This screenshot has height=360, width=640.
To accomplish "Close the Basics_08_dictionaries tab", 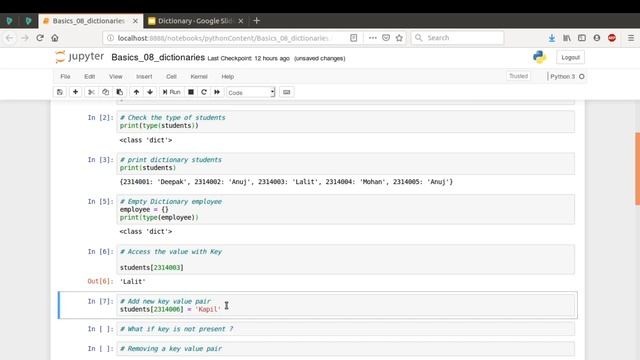I will (135, 21).
